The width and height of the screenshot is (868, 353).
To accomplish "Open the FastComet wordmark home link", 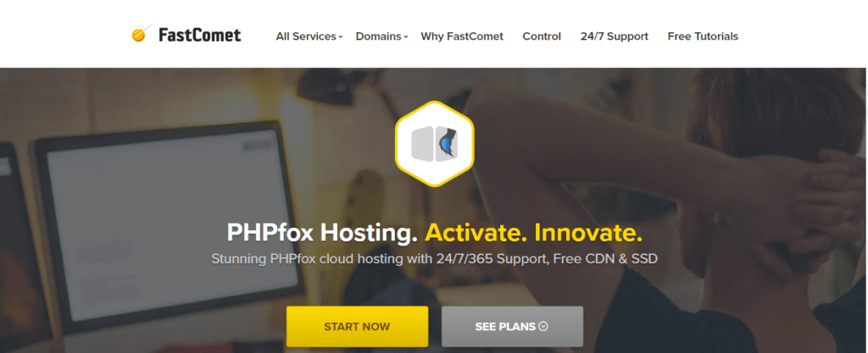I will click(x=200, y=36).
